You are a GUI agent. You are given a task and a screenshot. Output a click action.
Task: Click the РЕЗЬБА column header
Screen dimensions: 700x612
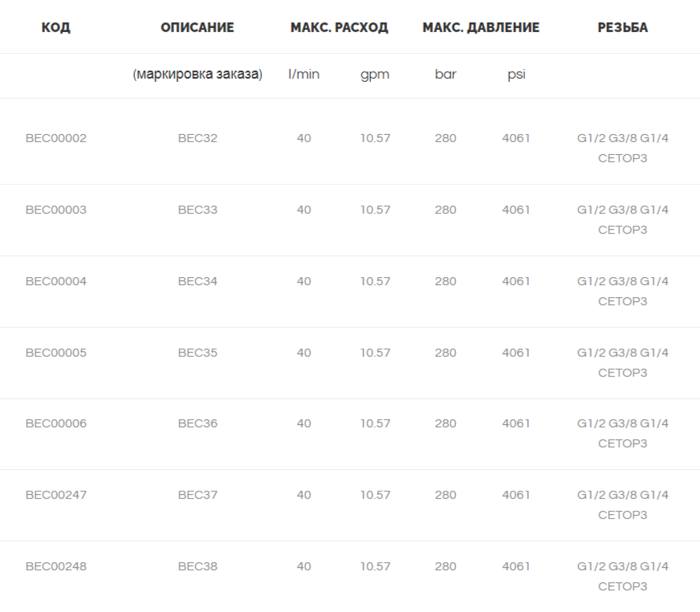tap(623, 27)
